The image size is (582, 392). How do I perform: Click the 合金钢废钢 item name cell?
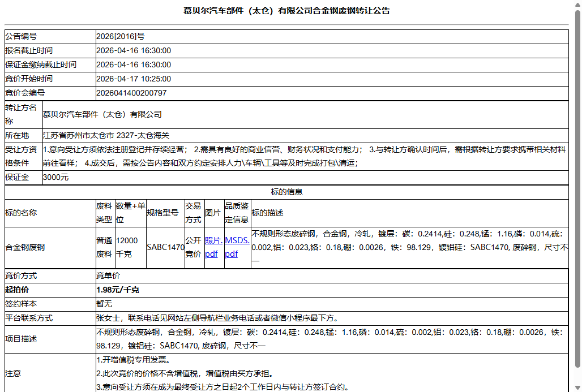50,247
